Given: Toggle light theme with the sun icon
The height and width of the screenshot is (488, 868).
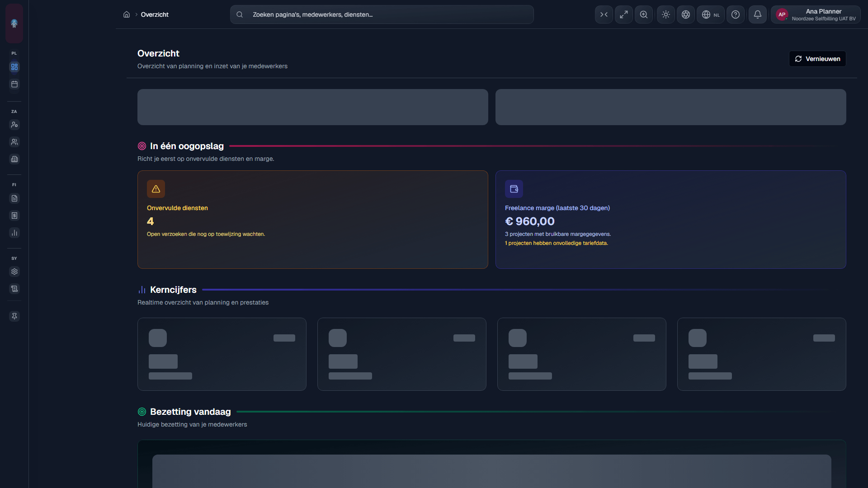Looking at the screenshot, I should [666, 14].
